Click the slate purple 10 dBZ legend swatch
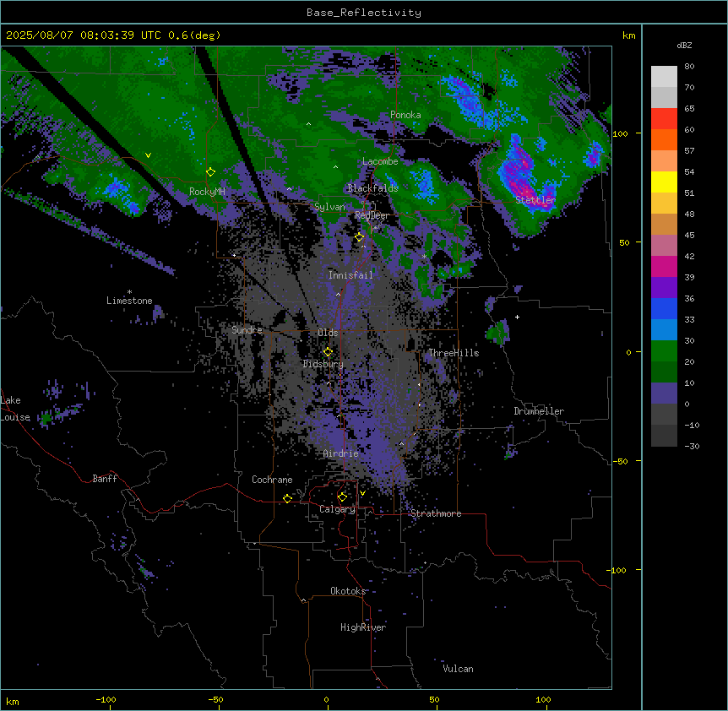Viewport: 728px width, 711px height. tap(664, 393)
